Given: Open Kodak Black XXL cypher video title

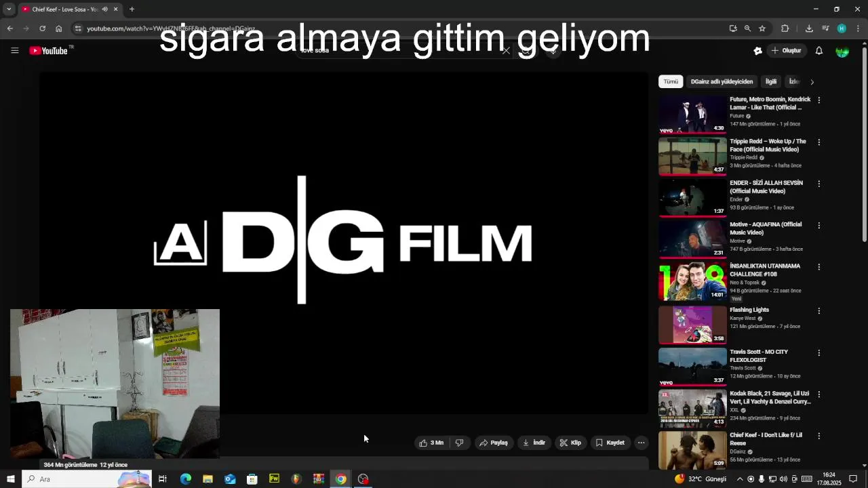Looking at the screenshot, I should click(770, 397).
